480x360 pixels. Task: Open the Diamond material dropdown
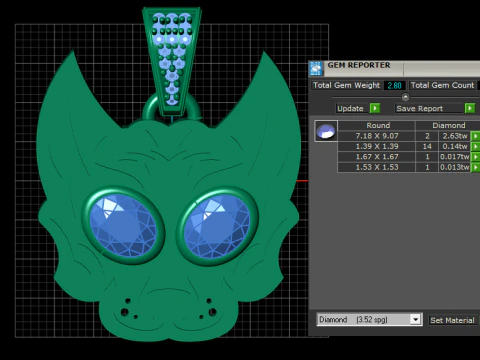(415, 320)
